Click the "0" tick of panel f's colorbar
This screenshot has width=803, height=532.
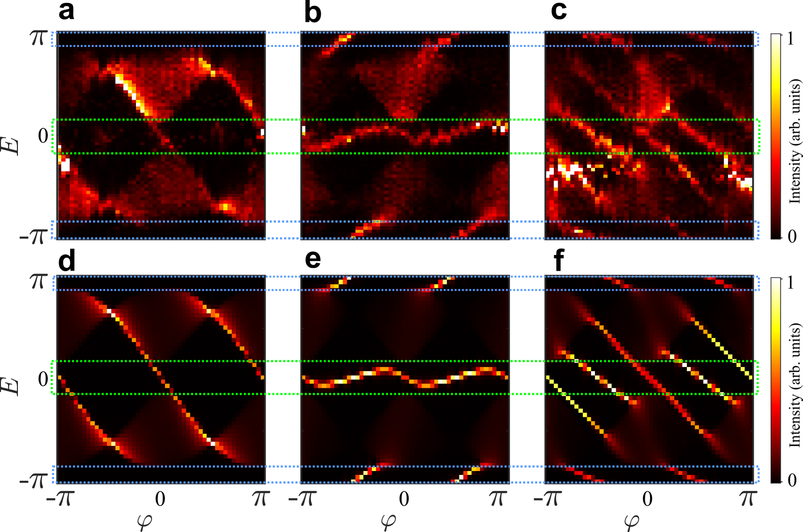tap(791, 480)
